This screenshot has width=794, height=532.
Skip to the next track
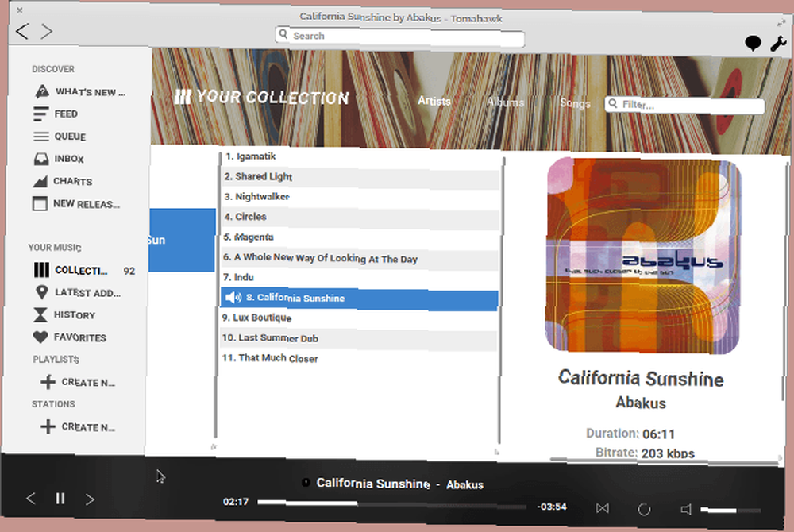(90, 499)
